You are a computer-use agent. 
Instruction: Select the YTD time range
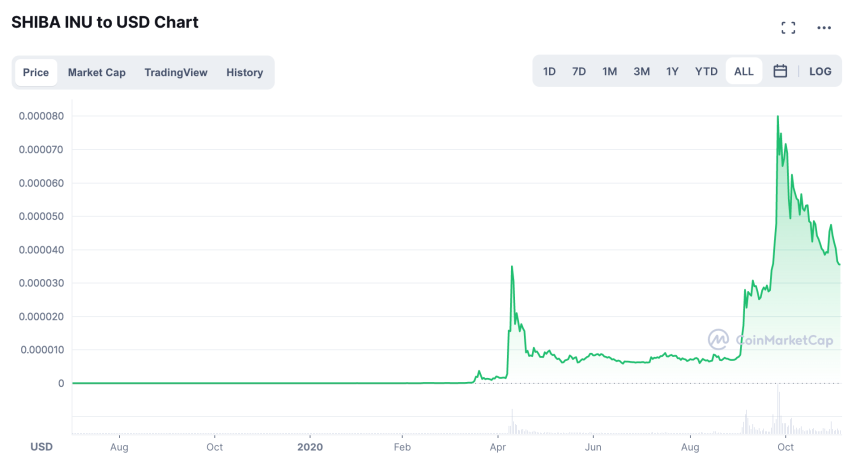(x=706, y=72)
